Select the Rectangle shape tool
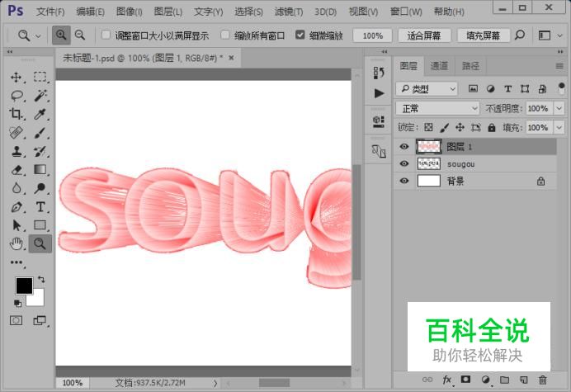The width and height of the screenshot is (571, 392). (x=40, y=225)
